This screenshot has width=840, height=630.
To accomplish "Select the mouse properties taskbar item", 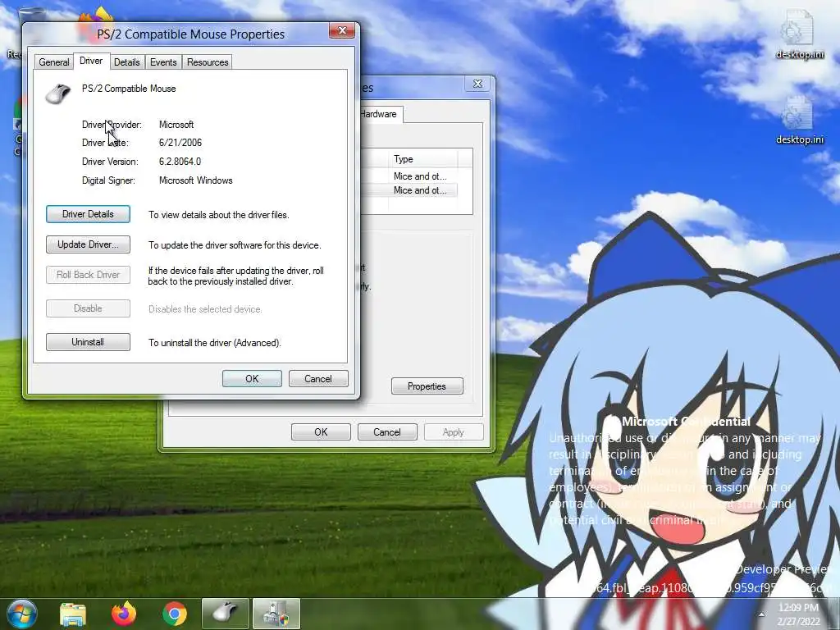I will 225,614.
